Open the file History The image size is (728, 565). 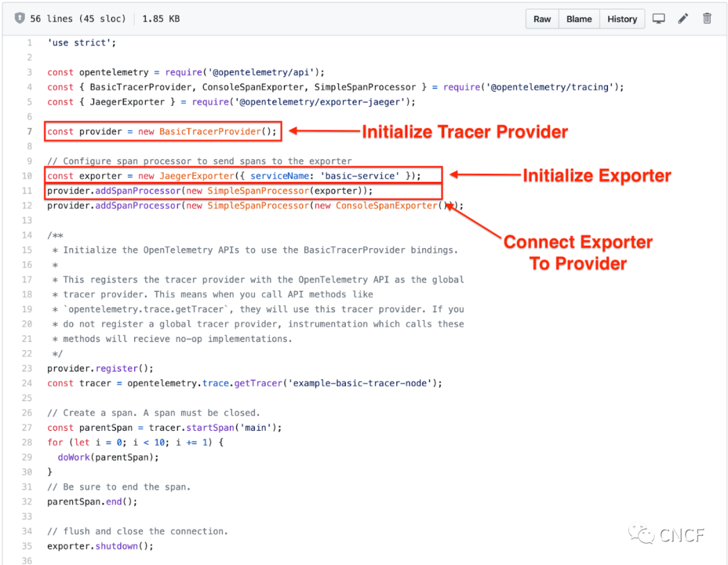622,19
